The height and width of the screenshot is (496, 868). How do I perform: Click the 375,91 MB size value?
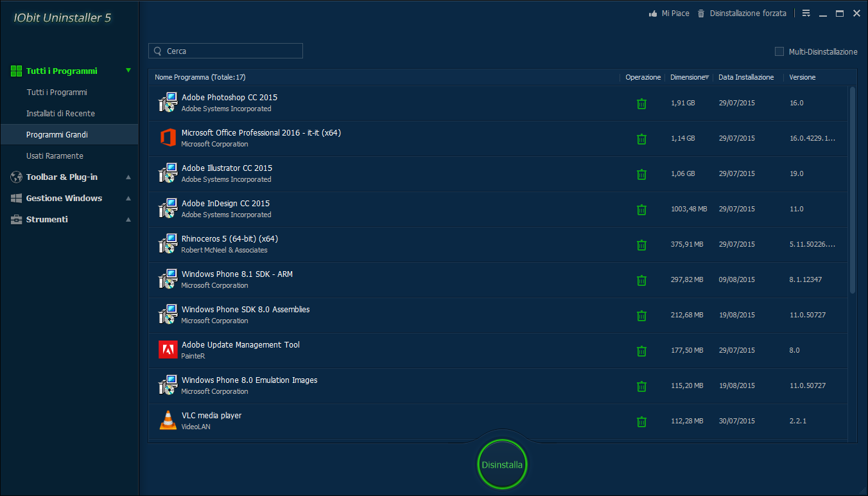[x=687, y=244]
